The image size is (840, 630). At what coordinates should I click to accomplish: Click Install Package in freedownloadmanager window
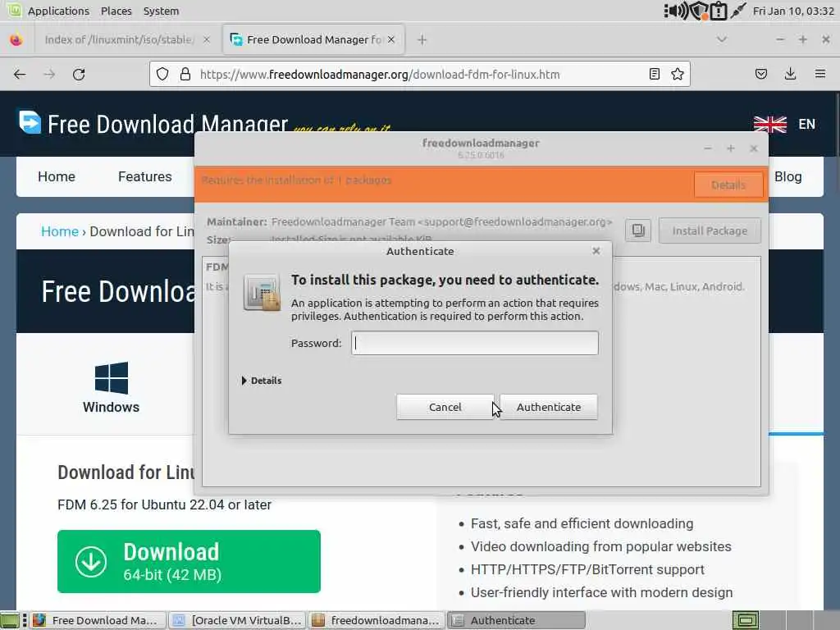point(710,231)
